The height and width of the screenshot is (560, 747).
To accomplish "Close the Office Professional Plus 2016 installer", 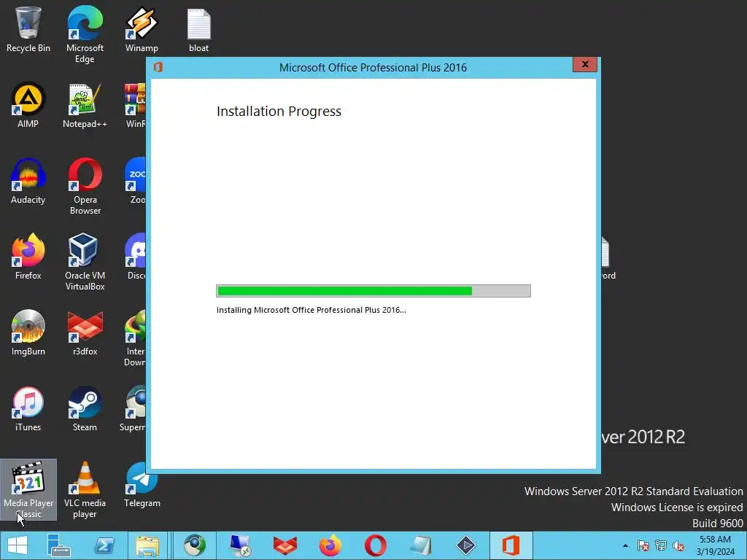I will tap(585, 64).
